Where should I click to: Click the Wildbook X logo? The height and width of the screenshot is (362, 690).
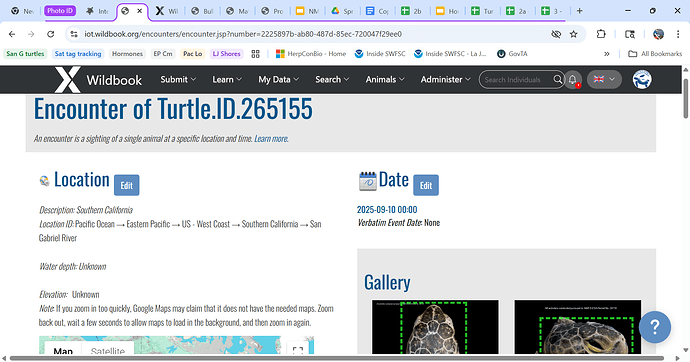pyautogui.click(x=67, y=80)
